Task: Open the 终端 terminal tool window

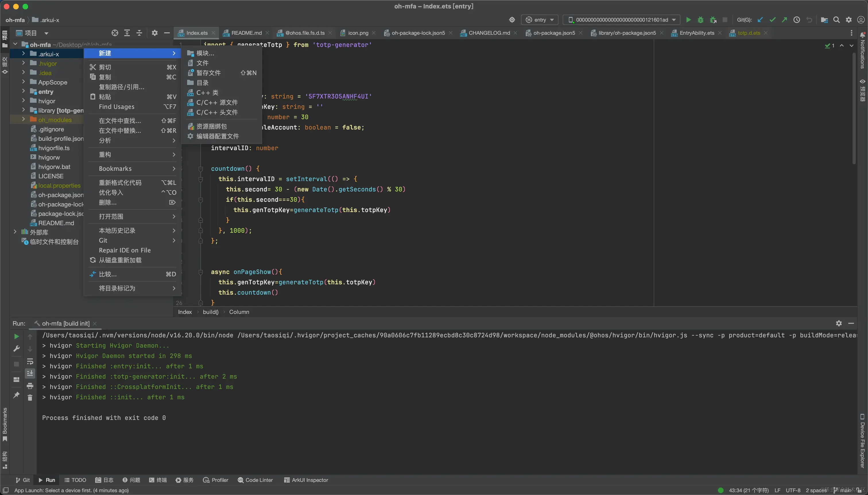Action: pos(158,480)
